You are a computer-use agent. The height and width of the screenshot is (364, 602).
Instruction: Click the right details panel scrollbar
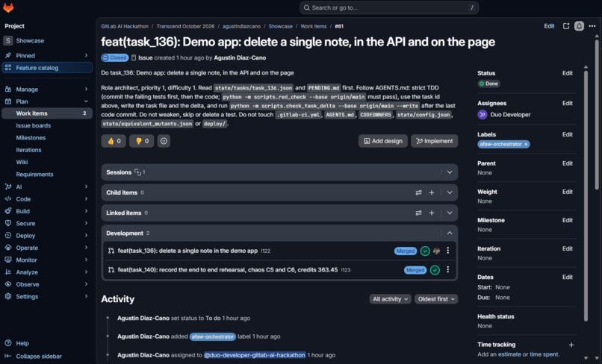pyautogui.click(x=586, y=195)
